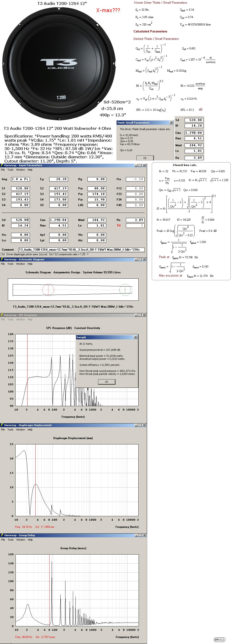Click the Cms field in Input Parameters window
This screenshot has height=644, width=233.
[59, 220]
